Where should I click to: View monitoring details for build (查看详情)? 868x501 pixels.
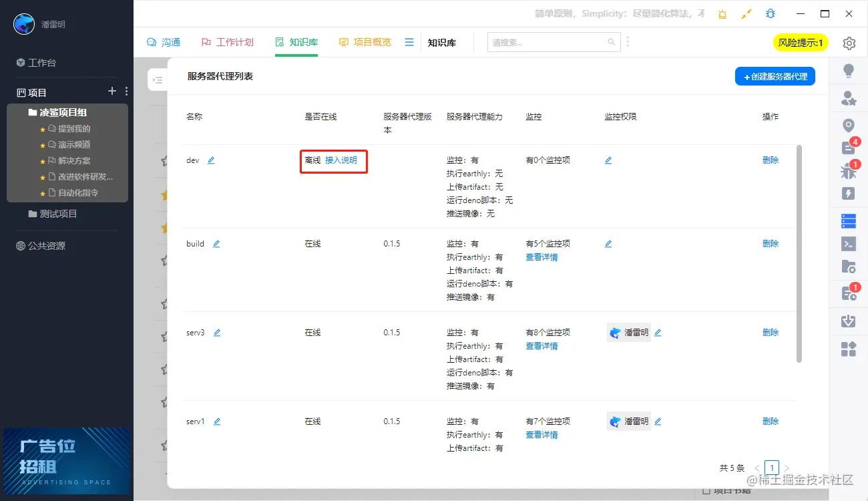(x=541, y=257)
